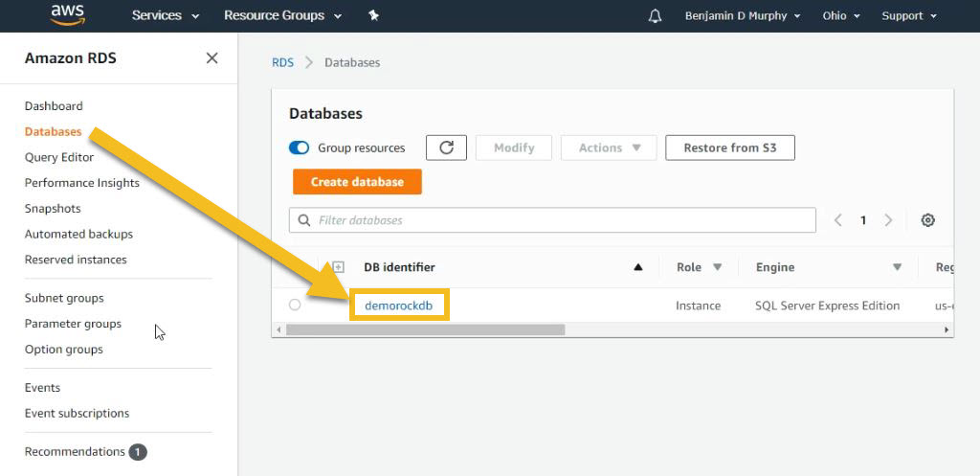Open the demorockdb database link
The width and height of the screenshot is (980, 476).
point(399,306)
